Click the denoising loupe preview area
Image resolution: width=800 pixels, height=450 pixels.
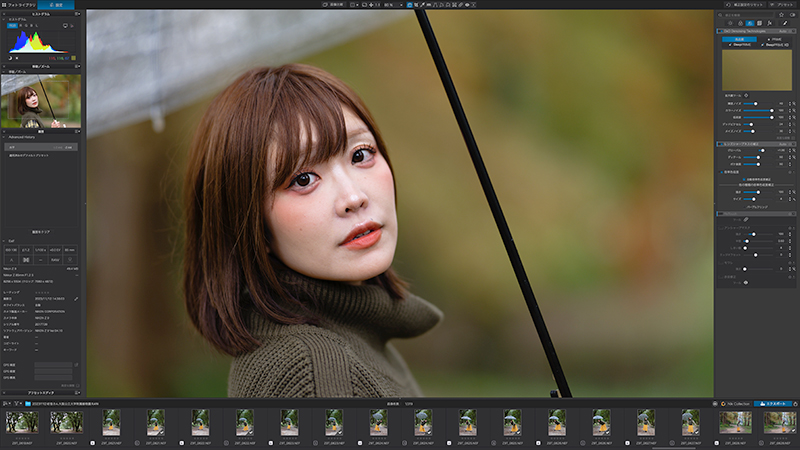click(x=757, y=70)
